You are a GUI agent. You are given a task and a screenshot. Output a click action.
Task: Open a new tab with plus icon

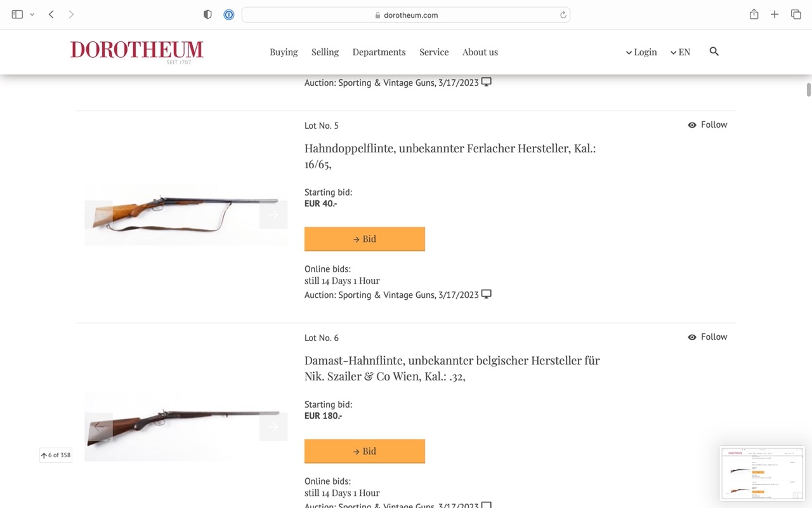(x=775, y=15)
